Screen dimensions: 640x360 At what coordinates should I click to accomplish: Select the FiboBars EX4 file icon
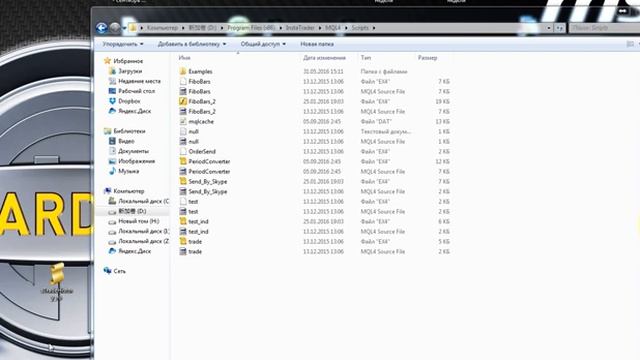tap(183, 82)
